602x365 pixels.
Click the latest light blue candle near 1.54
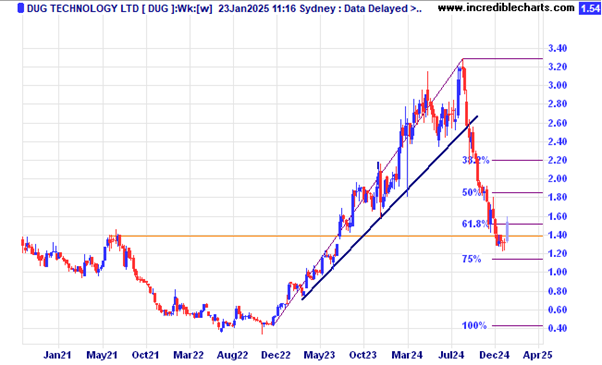[x=507, y=230]
